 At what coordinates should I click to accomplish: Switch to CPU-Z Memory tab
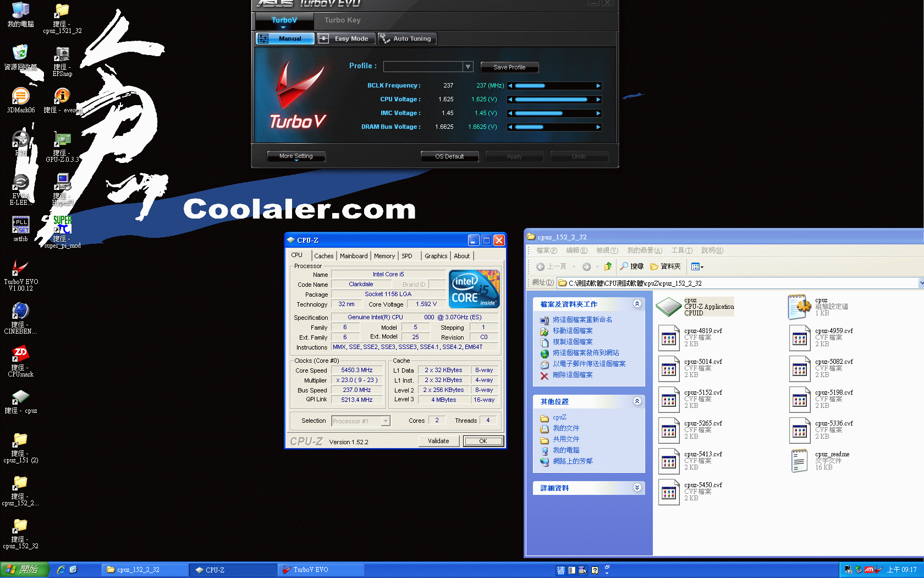pyautogui.click(x=384, y=256)
